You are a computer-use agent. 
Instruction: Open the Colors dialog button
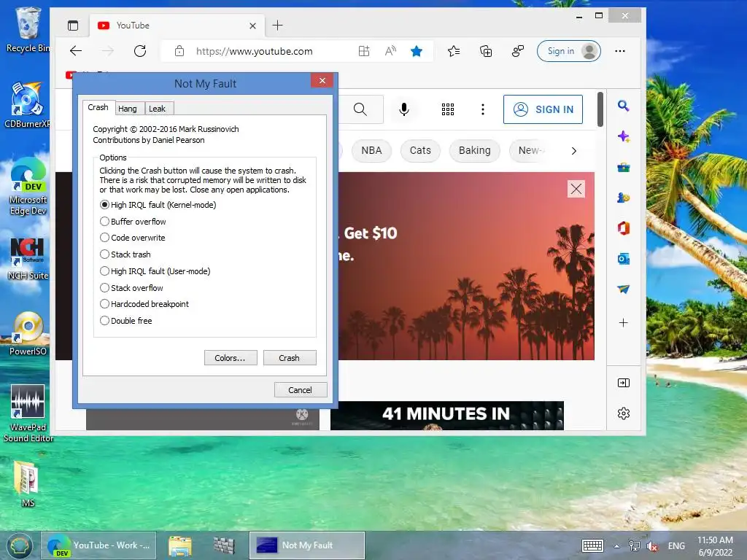230,358
